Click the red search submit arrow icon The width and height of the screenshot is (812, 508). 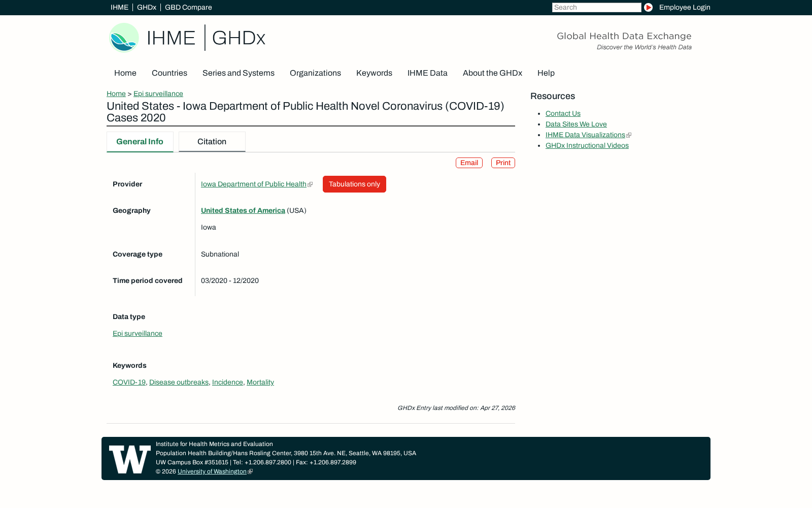point(648,7)
